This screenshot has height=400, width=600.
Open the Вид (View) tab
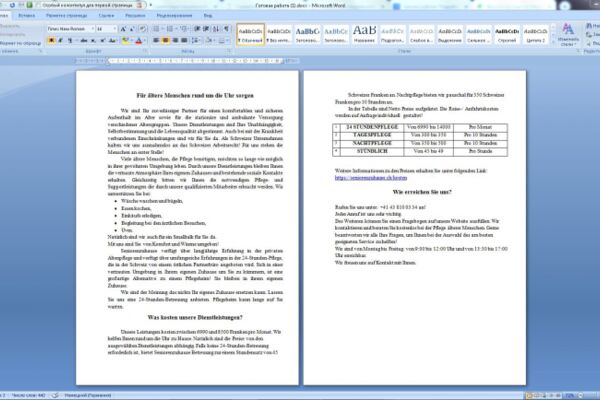pos(208,16)
